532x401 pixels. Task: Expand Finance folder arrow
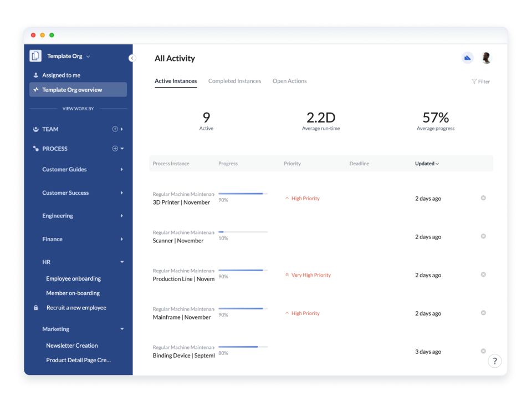122,239
